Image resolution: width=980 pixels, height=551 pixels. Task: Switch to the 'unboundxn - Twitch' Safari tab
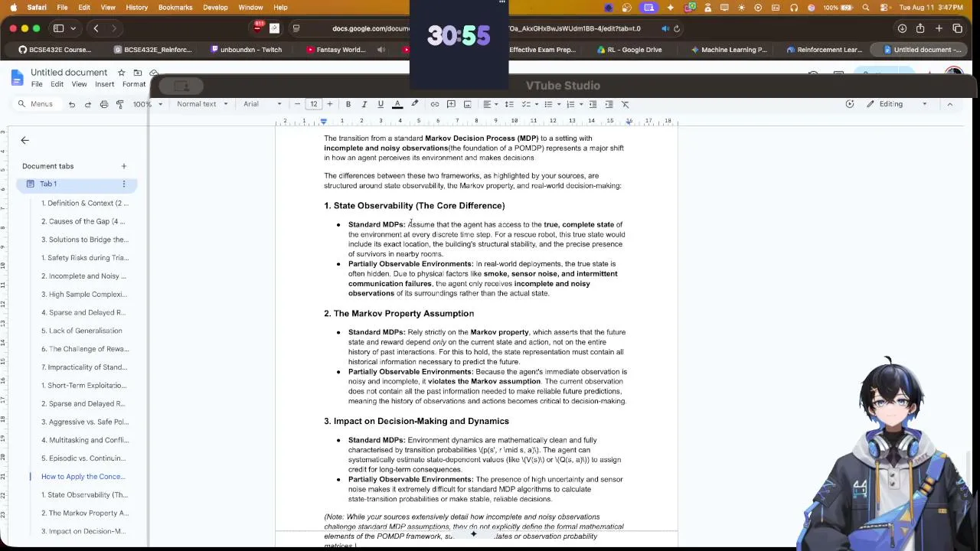click(x=245, y=50)
